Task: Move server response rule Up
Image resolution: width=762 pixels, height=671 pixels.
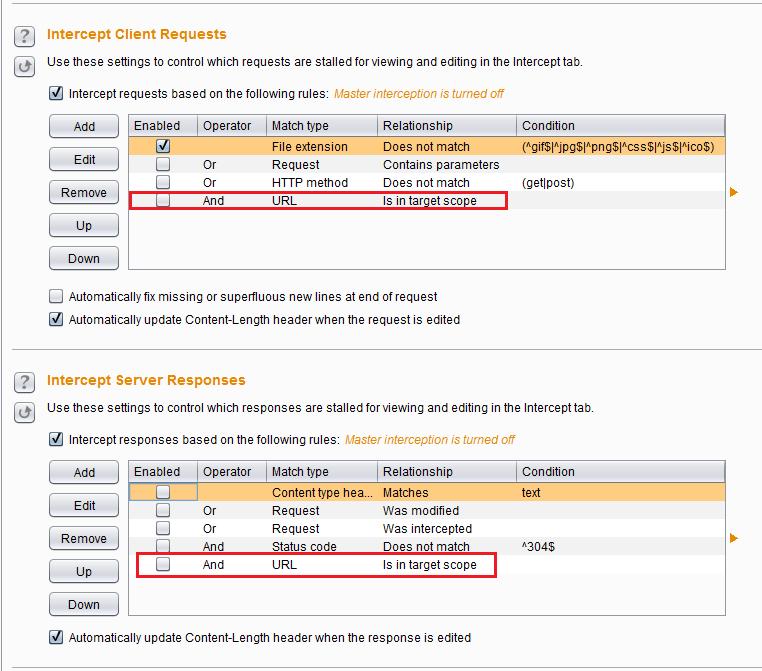Action: tap(84, 571)
